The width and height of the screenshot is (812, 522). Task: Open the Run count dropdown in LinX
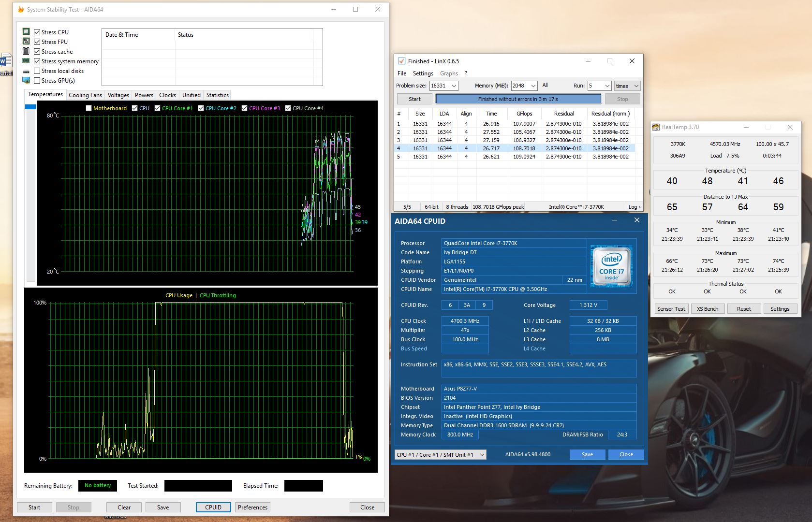click(607, 86)
